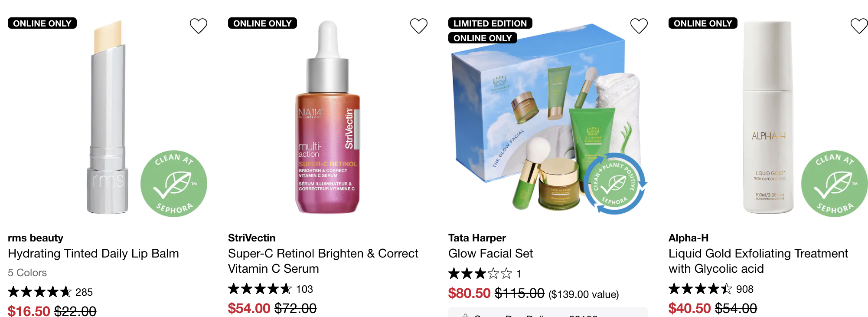Open Glow Facial Set product link
The height and width of the screenshot is (317, 868).
pos(490,254)
